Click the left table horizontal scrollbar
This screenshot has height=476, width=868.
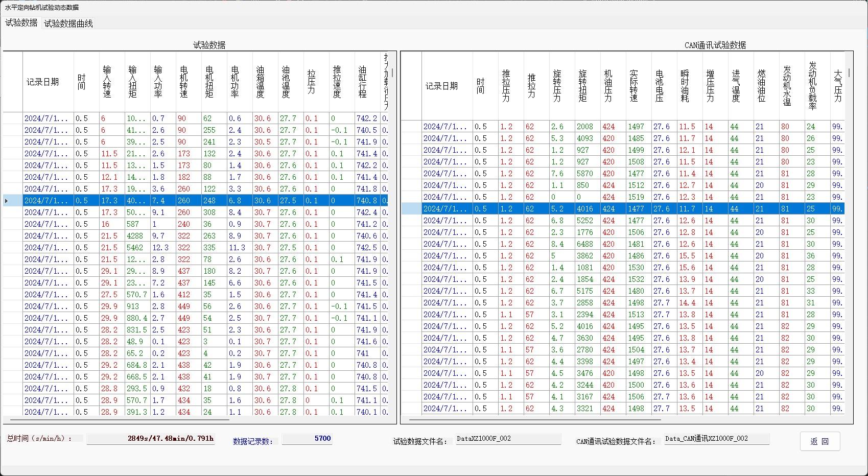point(120,420)
